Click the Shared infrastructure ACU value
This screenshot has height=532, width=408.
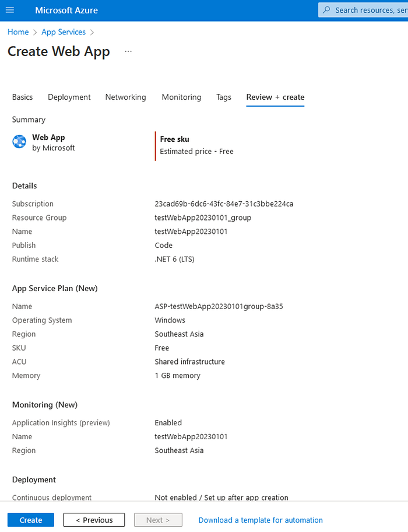(190, 362)
